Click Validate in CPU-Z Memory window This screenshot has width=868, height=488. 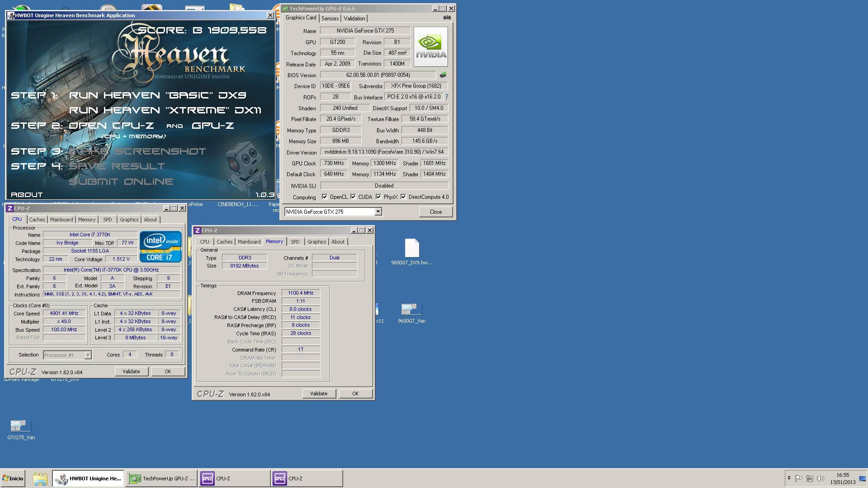click(x=319, y=394)
